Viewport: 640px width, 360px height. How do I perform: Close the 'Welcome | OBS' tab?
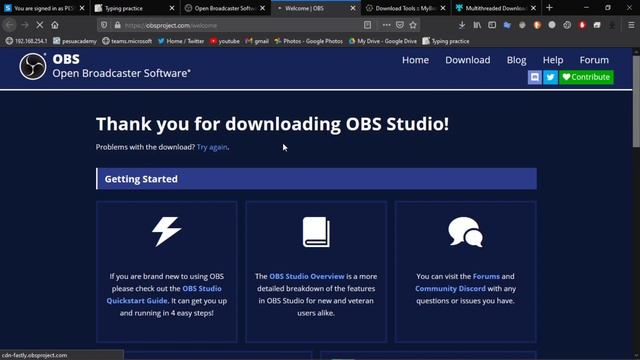click(353, 8)
